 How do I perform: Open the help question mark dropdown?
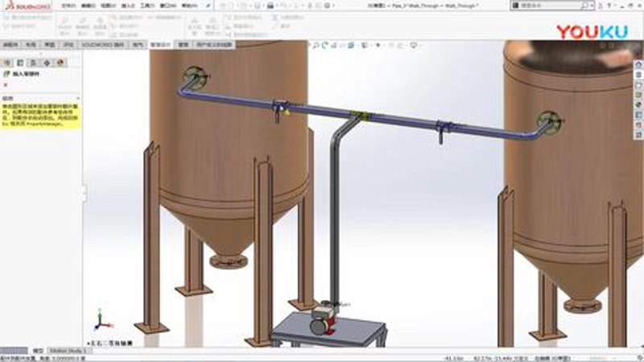609,6
